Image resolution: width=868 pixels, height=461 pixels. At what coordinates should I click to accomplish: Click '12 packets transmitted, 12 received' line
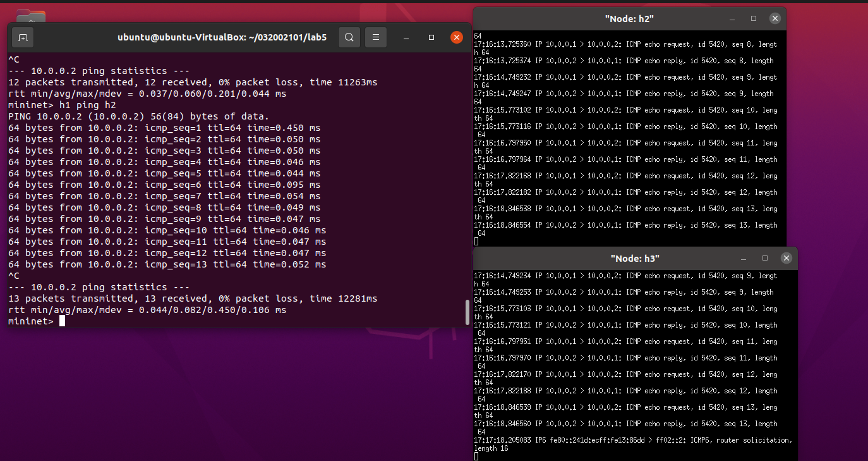click(x=193, y=82)
